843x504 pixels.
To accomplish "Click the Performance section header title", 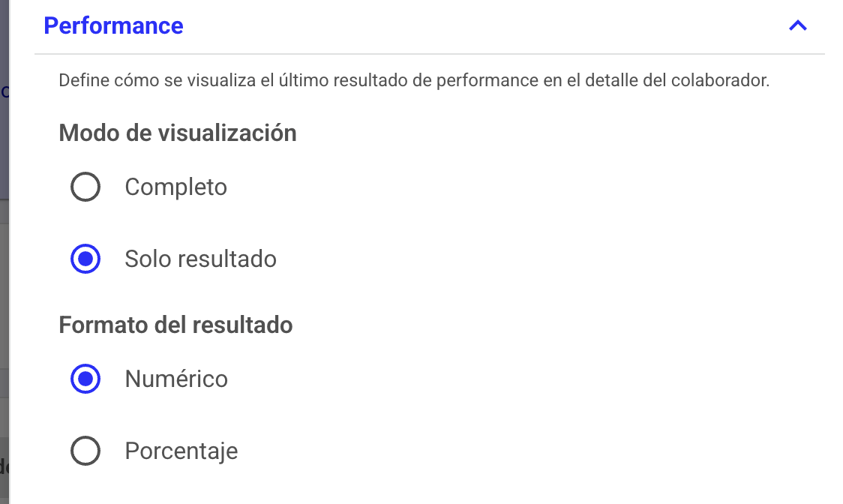I will 113,26.
